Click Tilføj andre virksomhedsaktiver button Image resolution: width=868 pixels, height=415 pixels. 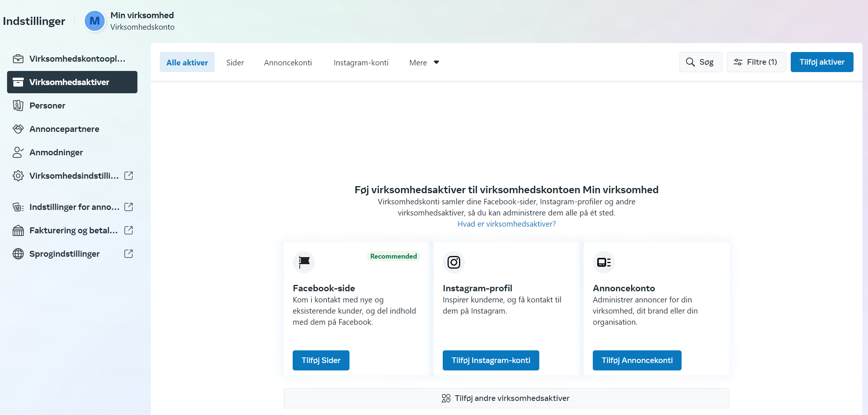(506, 398)
